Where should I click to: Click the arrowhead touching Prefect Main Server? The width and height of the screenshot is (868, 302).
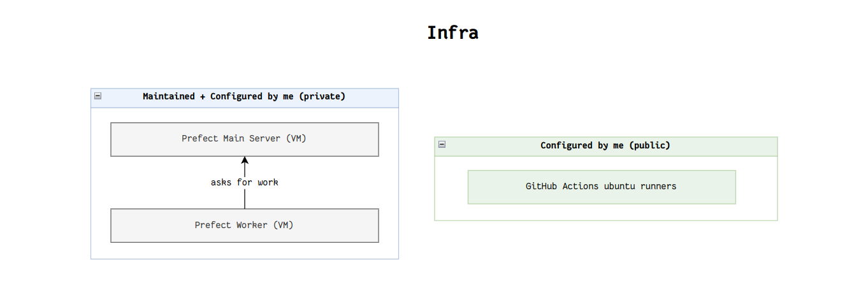[x=245, y=161]
